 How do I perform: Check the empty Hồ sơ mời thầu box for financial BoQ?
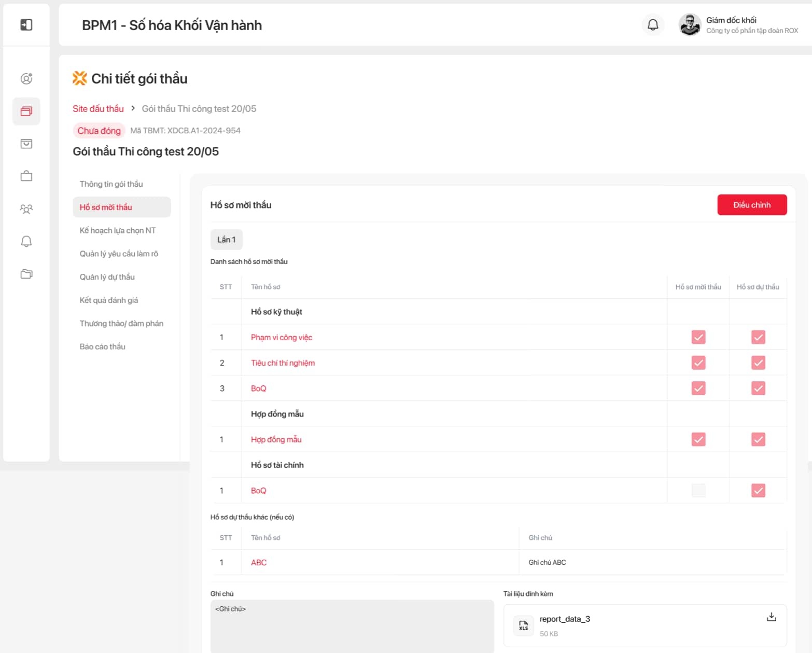pyautogui.click(x=698, y=490)
